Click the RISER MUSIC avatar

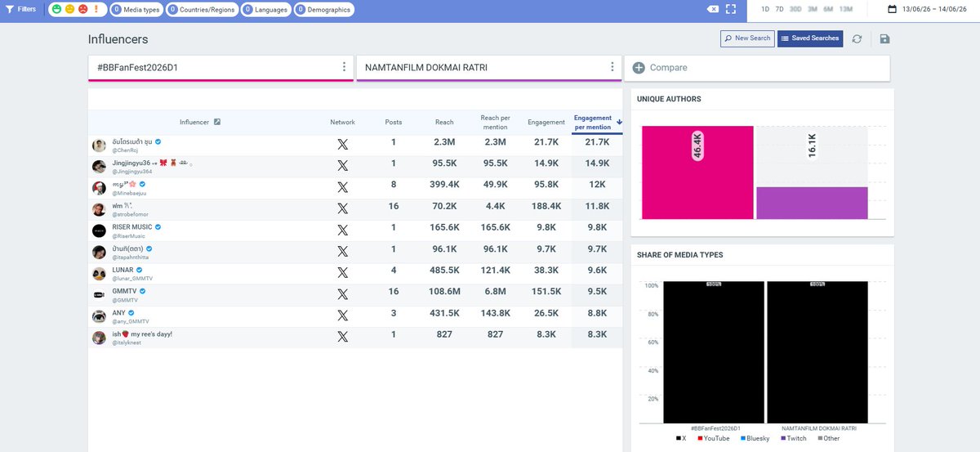[x=99, y=230]
